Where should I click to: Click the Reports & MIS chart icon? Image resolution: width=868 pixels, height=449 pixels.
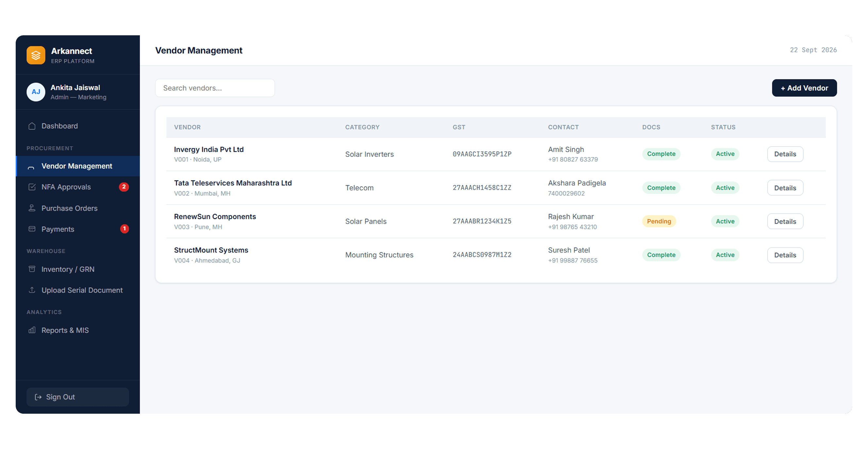coord(32,330)
